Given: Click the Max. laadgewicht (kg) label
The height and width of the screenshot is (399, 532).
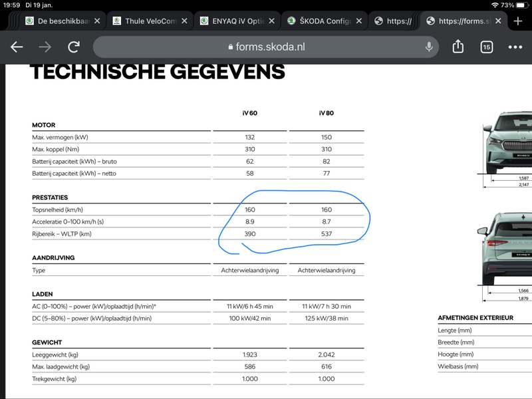Looking at the screenshot, I should pos(61,366).
